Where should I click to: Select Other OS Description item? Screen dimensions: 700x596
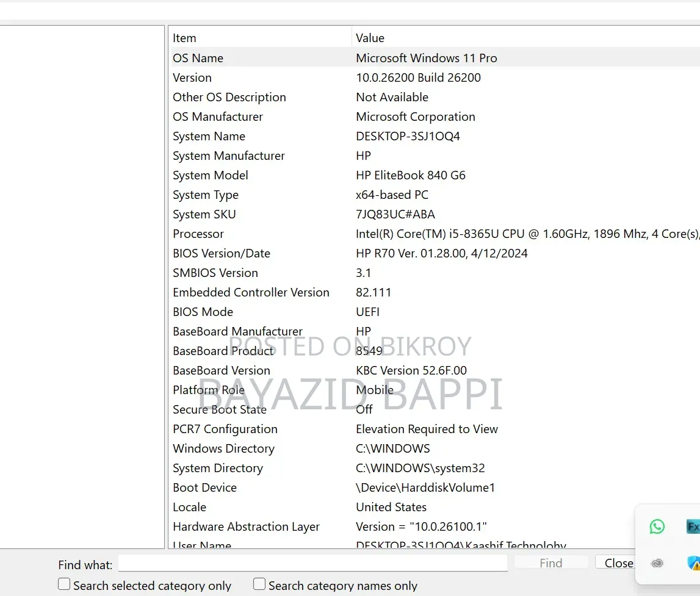(229, 97)
